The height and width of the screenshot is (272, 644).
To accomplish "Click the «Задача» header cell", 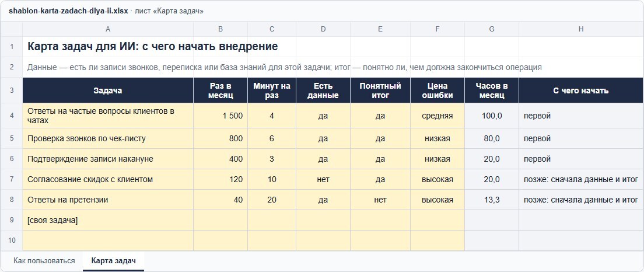I will pos(108,90).
